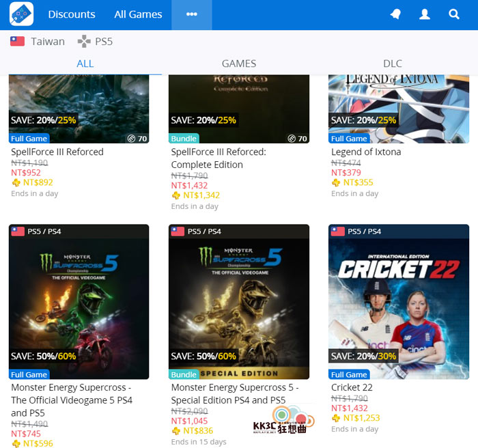
Task: Click the PS Plus icon beside NT$355
Action: click(x=336, y=182)
